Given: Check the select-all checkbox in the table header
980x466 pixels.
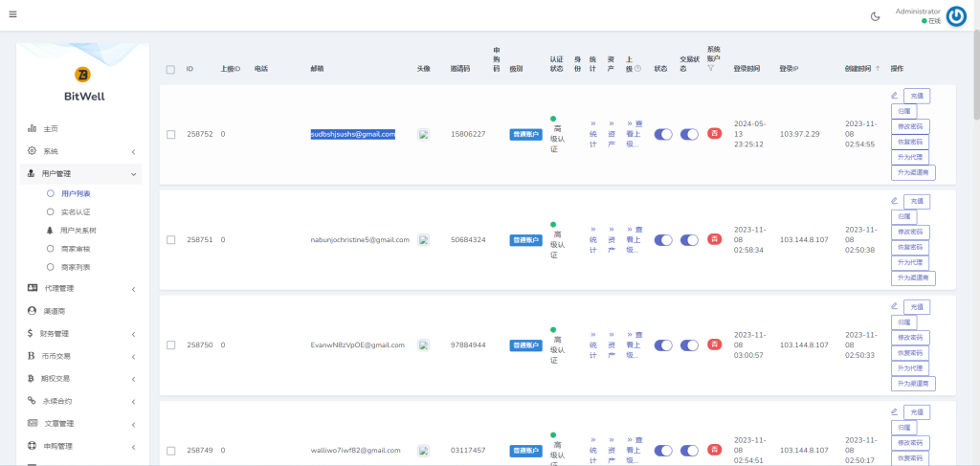Looking at the screenshot, I should 170,69.
